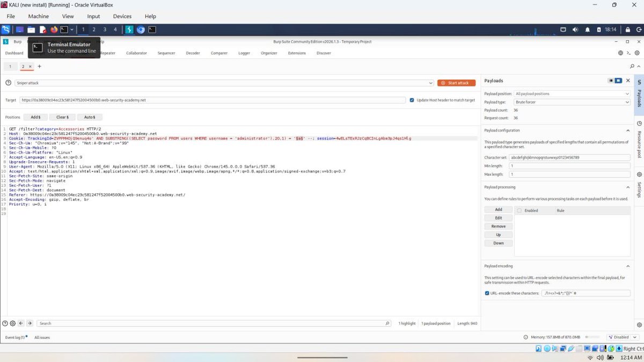Switch to the Burp Suite taskbar window
This screenshot has width=644, height=362.
tap(129, 30)
